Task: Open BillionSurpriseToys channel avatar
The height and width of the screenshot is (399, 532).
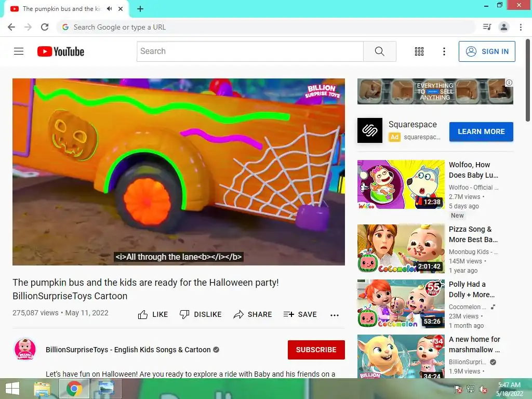Action: tap(25, 349)
